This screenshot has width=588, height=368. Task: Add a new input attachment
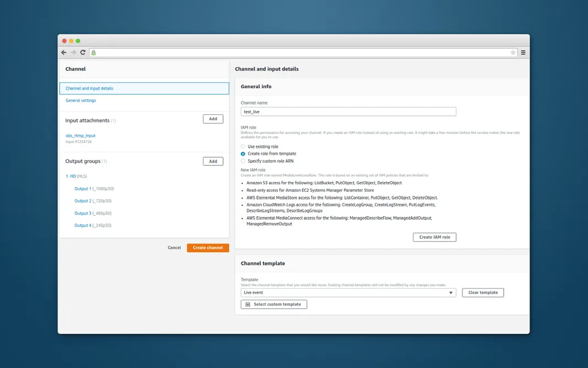coord(213,119)
